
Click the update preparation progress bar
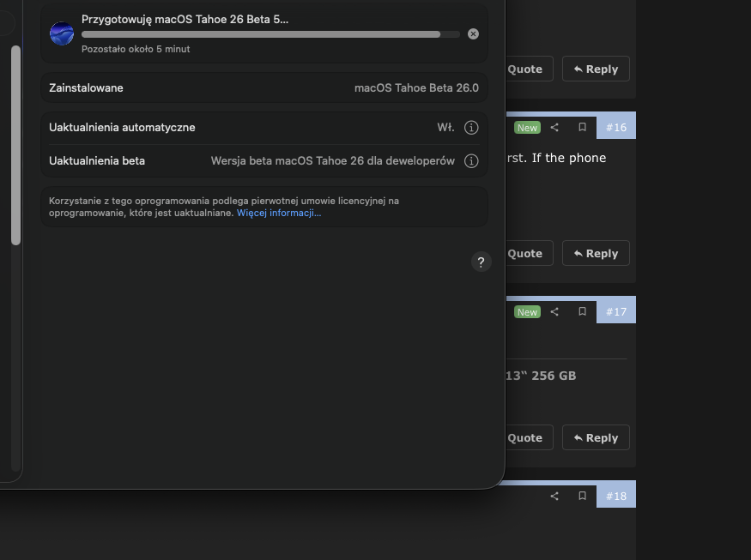pyautogui.click(x=270, y=34)
